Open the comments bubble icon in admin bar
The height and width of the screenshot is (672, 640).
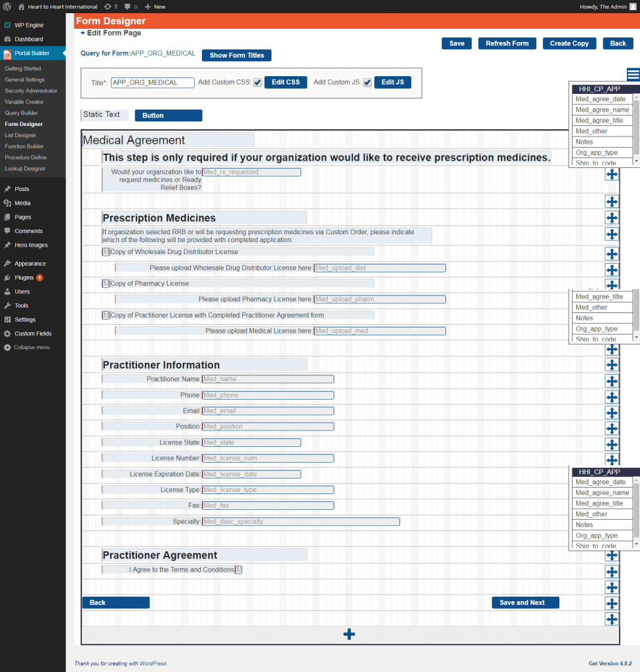(x=127, y=7)
